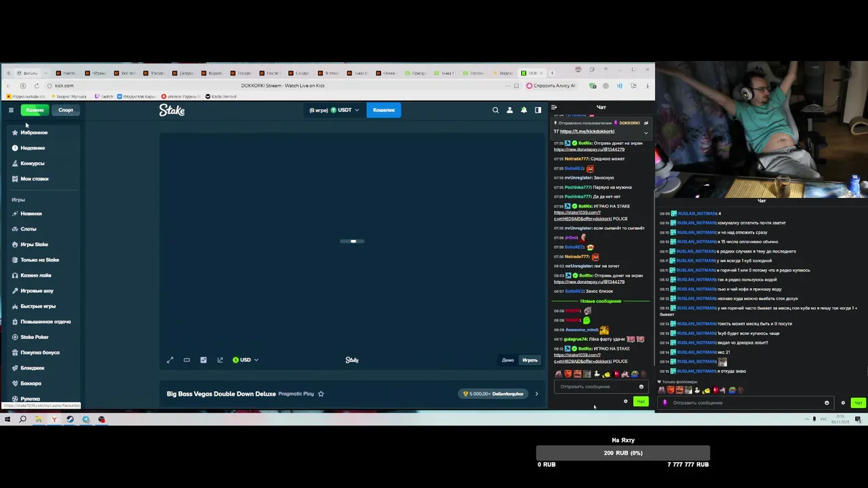Click the 5 000,00× Dallenfarquhar win badge
The image size is (868, 488).
pyautogui.click(x=493, y=394)
